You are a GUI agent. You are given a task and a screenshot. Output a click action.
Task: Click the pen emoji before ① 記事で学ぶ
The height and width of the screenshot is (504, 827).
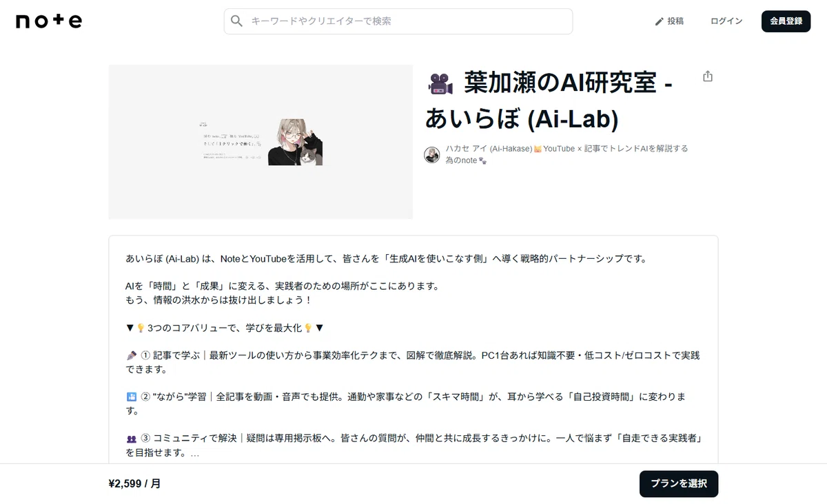132,356
